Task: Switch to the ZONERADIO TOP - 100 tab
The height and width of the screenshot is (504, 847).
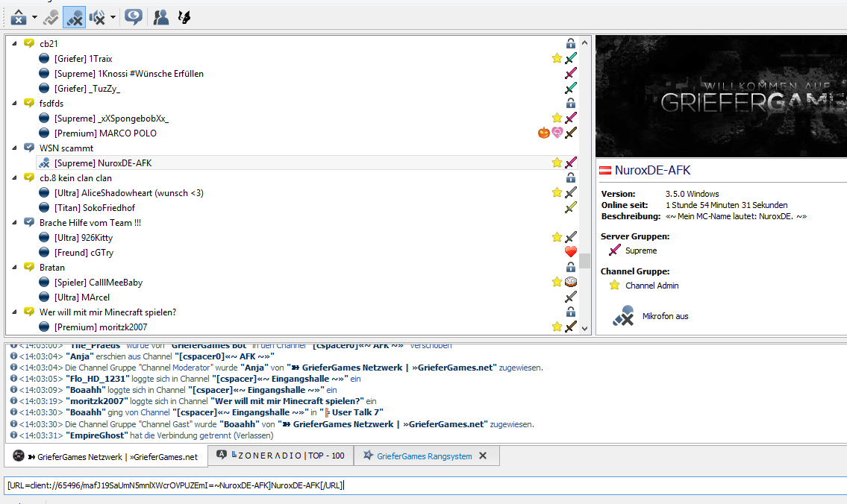Action: tap(281, 456)
